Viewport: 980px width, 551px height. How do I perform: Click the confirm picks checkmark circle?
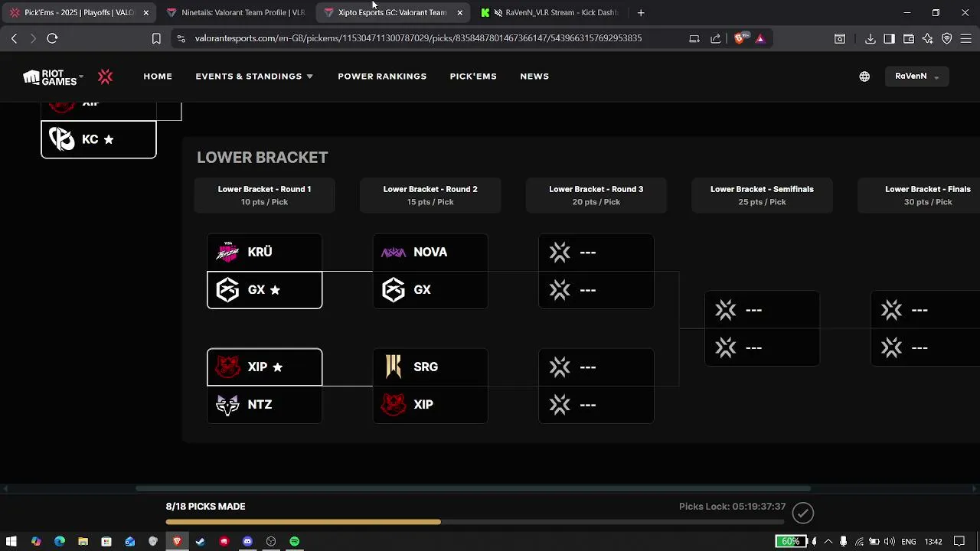[x=802, y=513]
